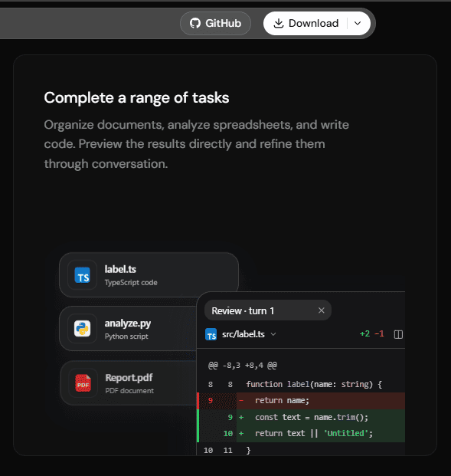Click the 'TypeScript code' subtitle
This screenshot has width=451, height=476.
131,283
